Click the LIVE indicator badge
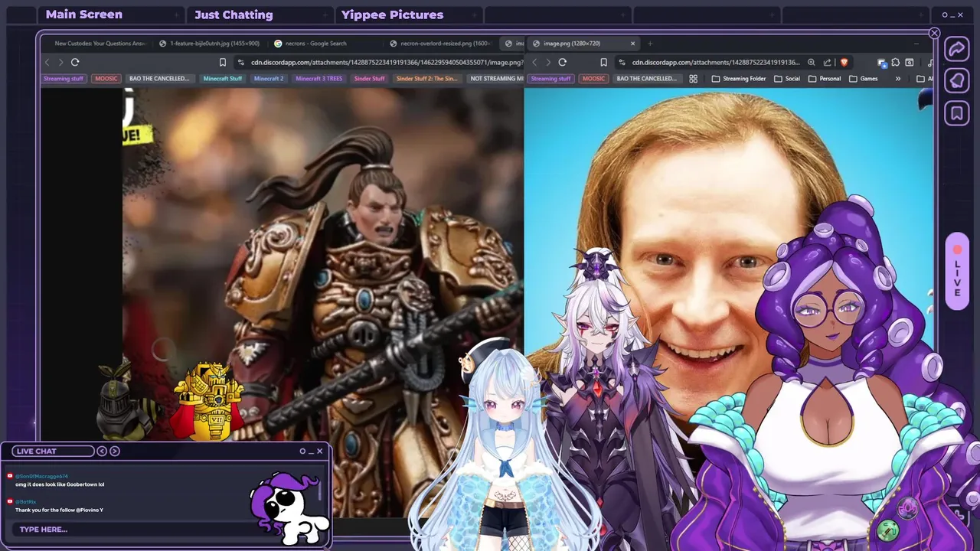980x551 pixels. pos(957,271)
